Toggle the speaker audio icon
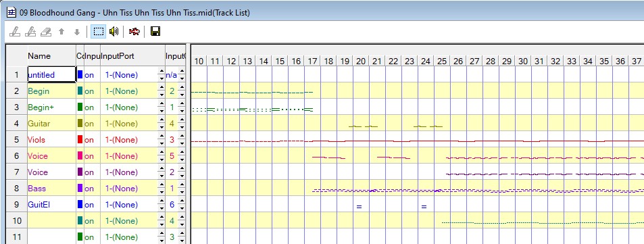The width and height of the screenshot is (644, 244). [114, 32]
